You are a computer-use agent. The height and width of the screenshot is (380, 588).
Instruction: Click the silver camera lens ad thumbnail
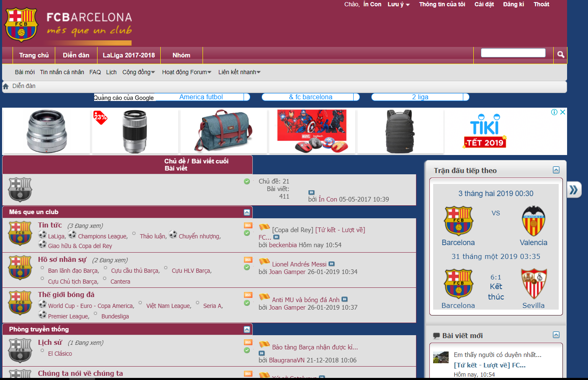pyautogui.click(x=47, y=132)
